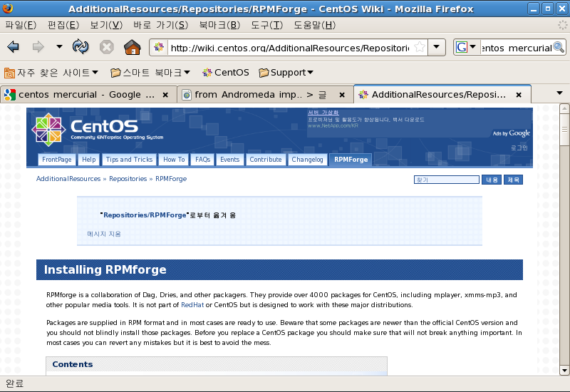Click the 제목 search button
The image size is (570, 392).
[x=513, y=180]
